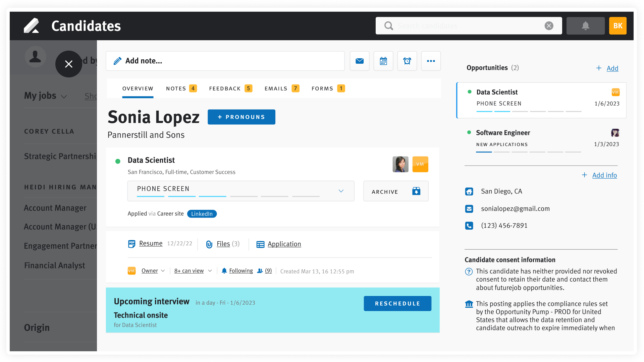Screen dimensions: 644x362
Task: Open the three-dots more actions menu
Action: pyautogui.click(x=431, y=61)
